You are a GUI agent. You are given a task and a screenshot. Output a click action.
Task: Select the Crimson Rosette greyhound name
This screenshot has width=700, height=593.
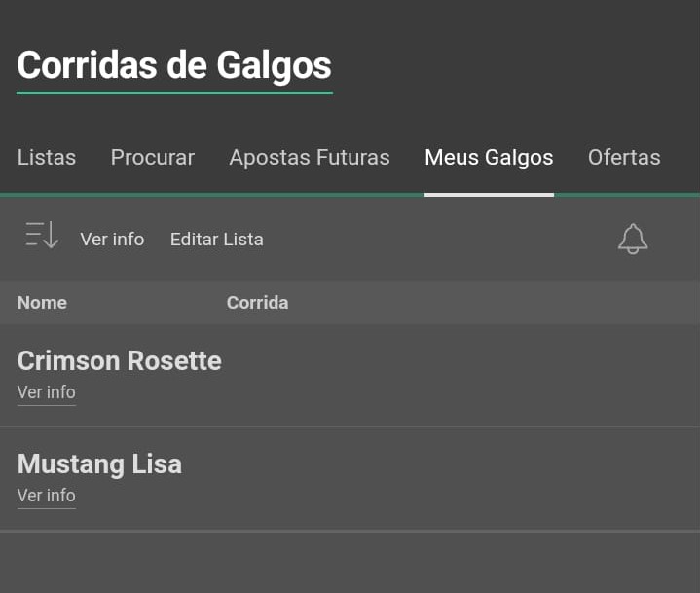pyautogui.click(x=119, y=361)
